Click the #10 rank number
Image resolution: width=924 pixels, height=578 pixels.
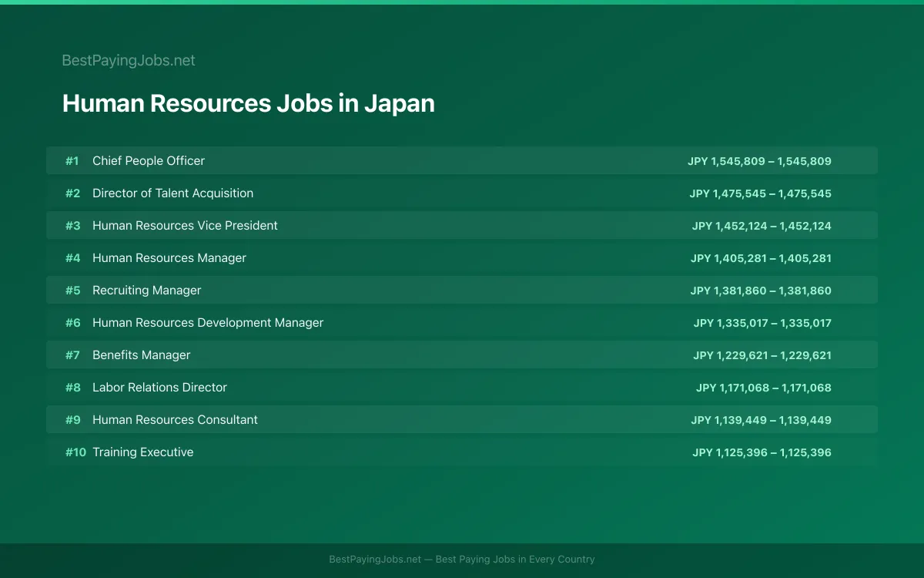point(75,452)
